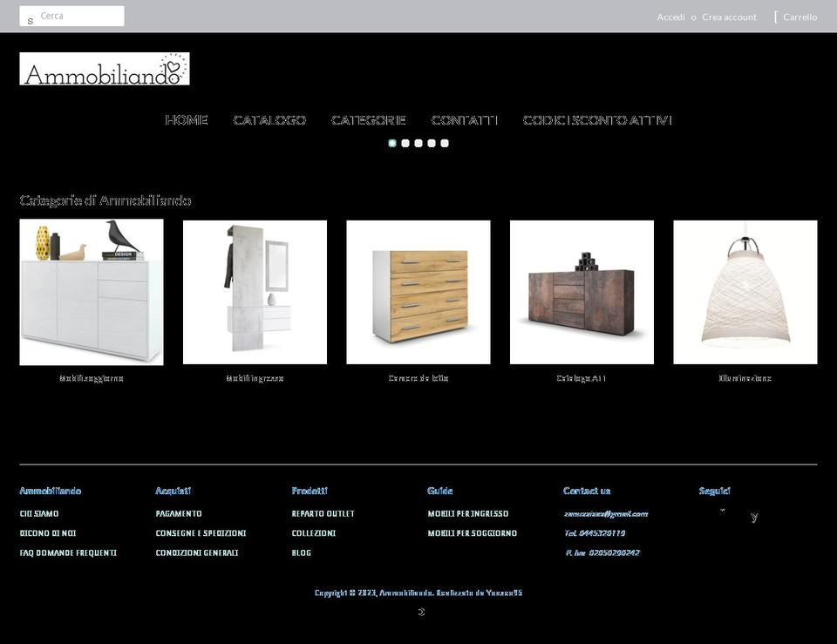Image resolution: width=837 pixels, height=644 pixels.
Task: Select the fourth slideshow dot
Action: (432, 143)
